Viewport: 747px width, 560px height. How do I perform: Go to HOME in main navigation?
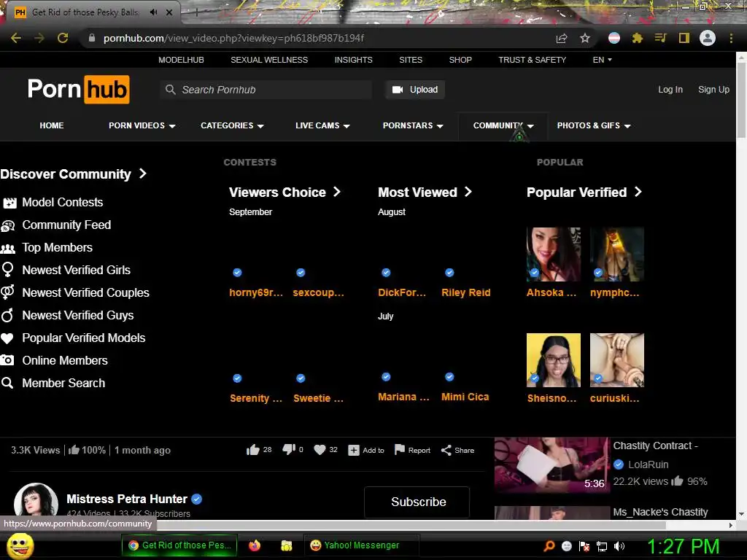[52, 125]
